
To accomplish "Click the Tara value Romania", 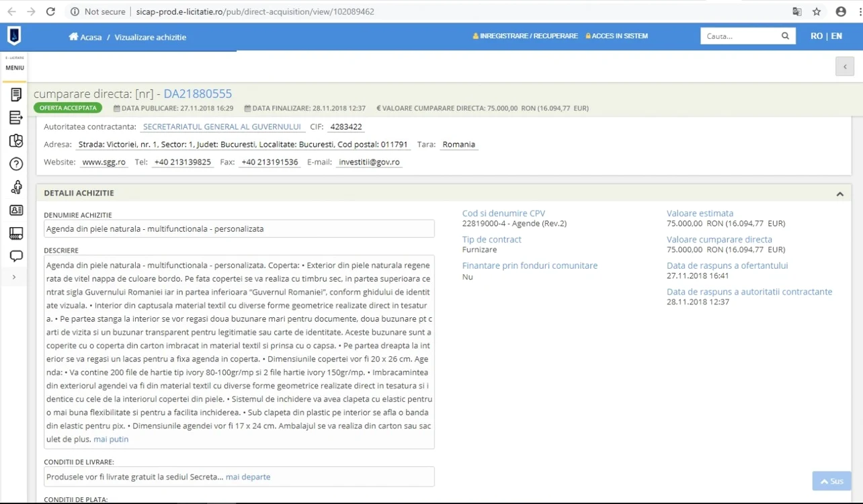I will coord(459,144).
